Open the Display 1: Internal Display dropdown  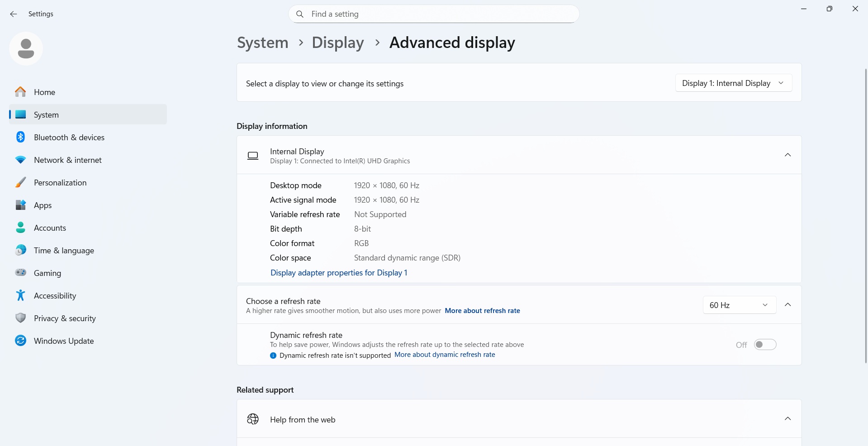coord(733,83)
